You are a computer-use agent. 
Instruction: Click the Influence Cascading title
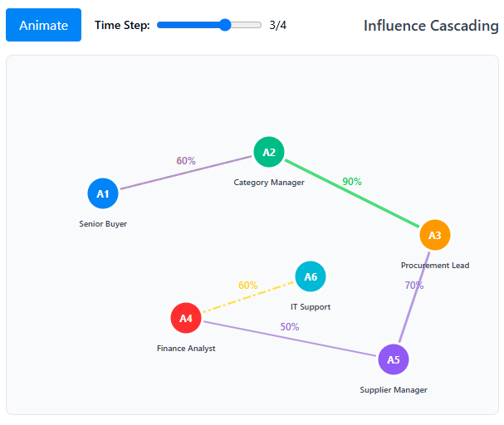[431, 26]
